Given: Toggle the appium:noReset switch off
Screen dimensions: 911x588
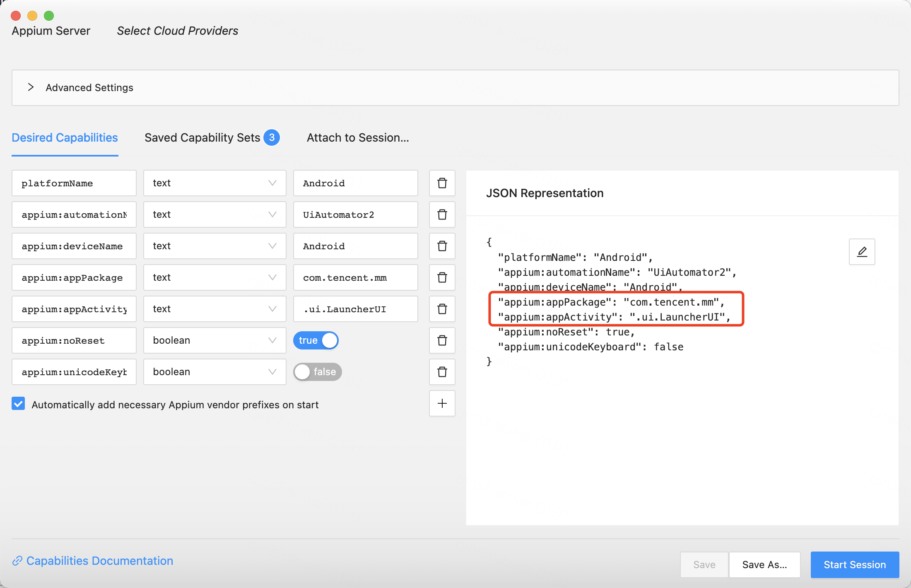Looking at the screenshot, I should click(316, 340).
